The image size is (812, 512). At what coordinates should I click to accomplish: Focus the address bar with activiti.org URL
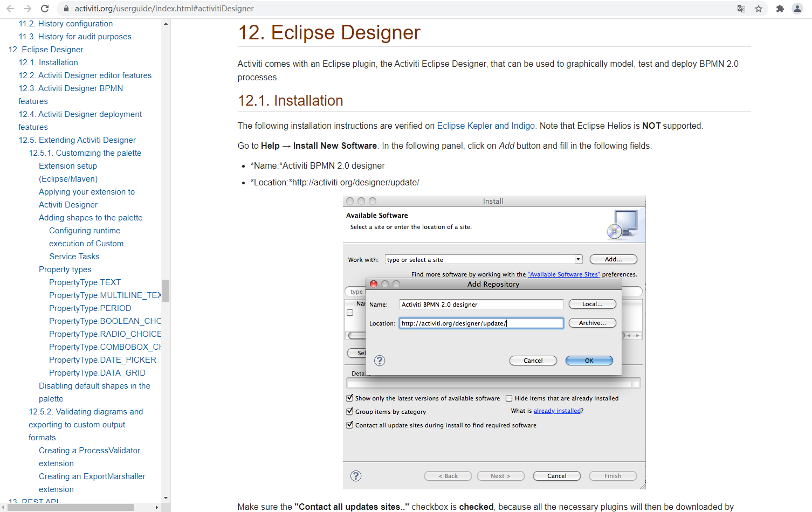coord(399,9)
